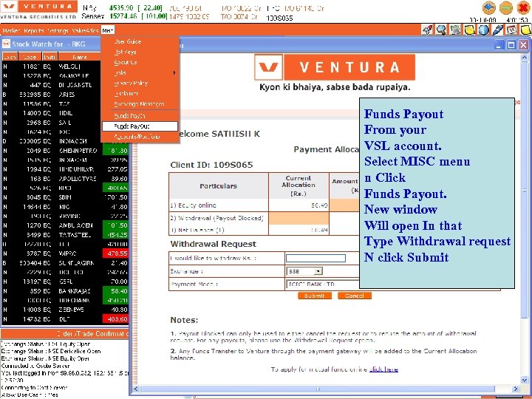Select the BANKRAJAS row in Stock Watch
The image size is (532, 399).
click(65, 291)
